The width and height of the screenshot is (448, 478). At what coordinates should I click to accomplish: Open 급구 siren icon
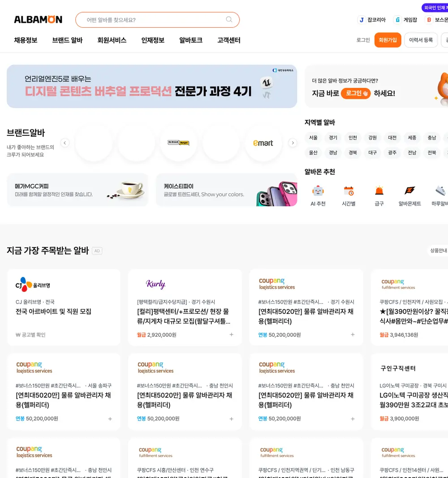(x=379, y=191)
